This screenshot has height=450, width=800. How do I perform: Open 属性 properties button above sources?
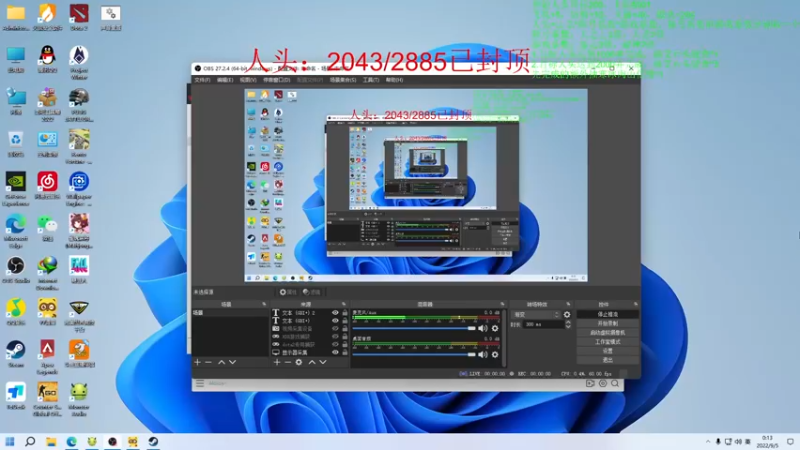point(288,292)
